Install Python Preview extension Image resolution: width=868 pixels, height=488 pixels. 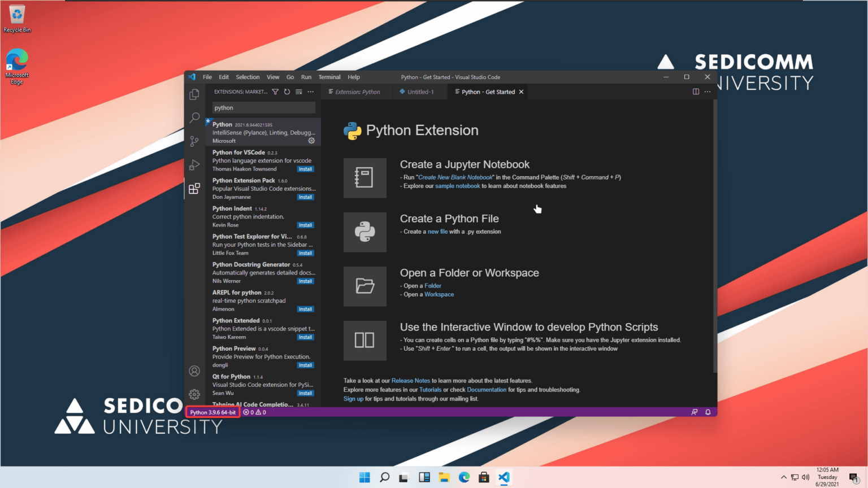pos(305,365)
